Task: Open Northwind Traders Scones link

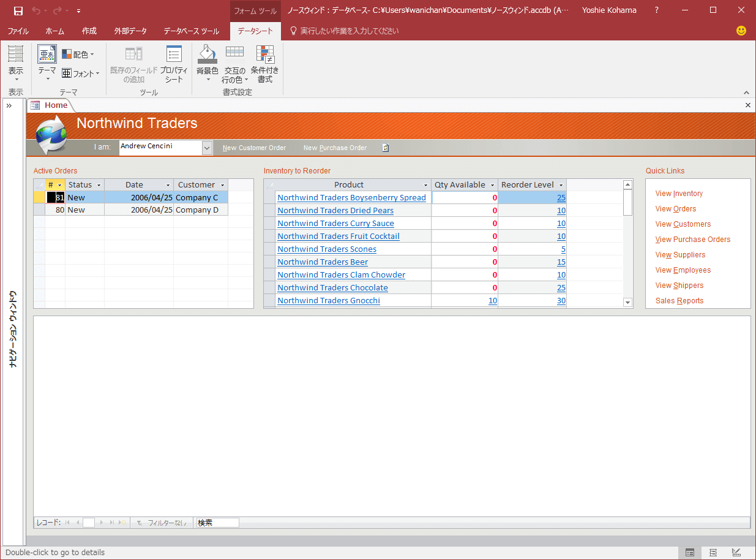Action: [327, 249]
